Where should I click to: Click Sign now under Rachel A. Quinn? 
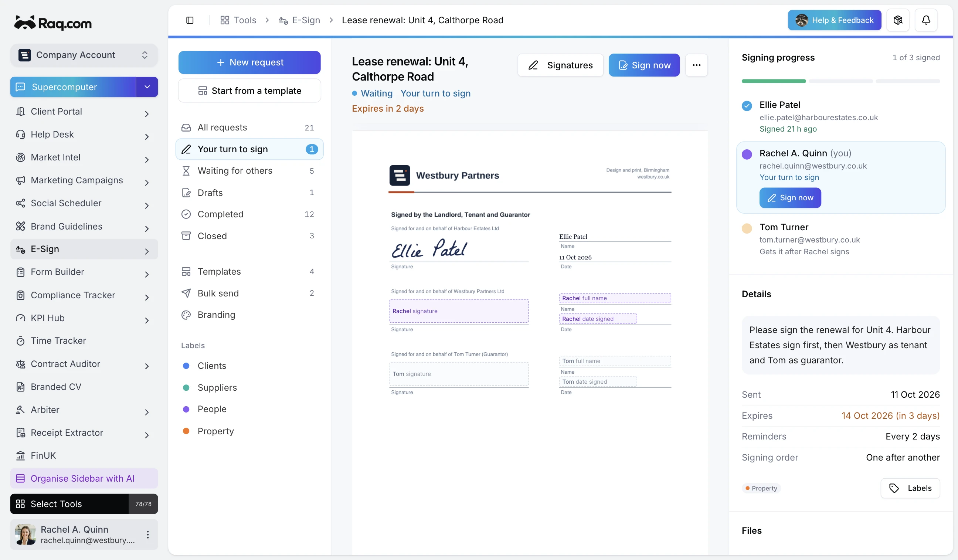(x=790, y=198)
